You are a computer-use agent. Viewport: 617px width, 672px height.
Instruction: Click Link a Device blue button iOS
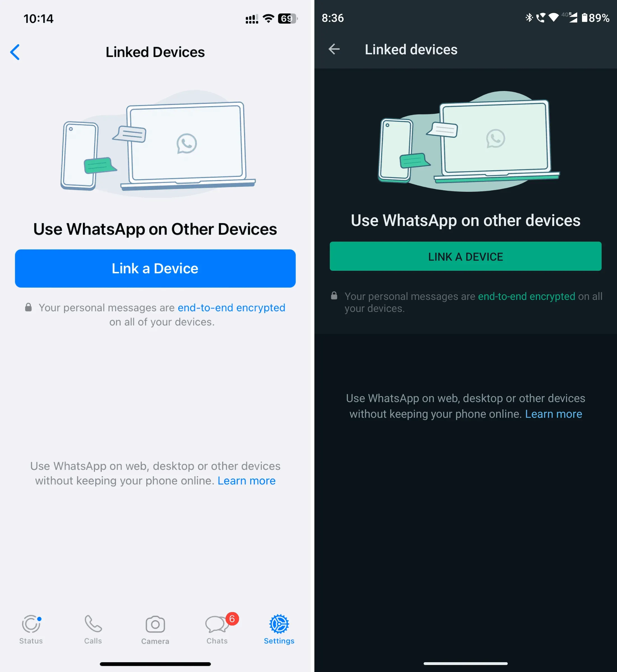(x=155, y=268)
